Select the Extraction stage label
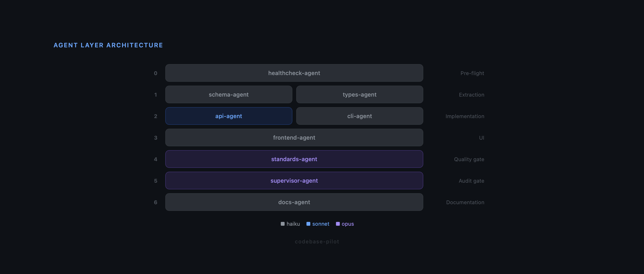 tap(471, 94)
